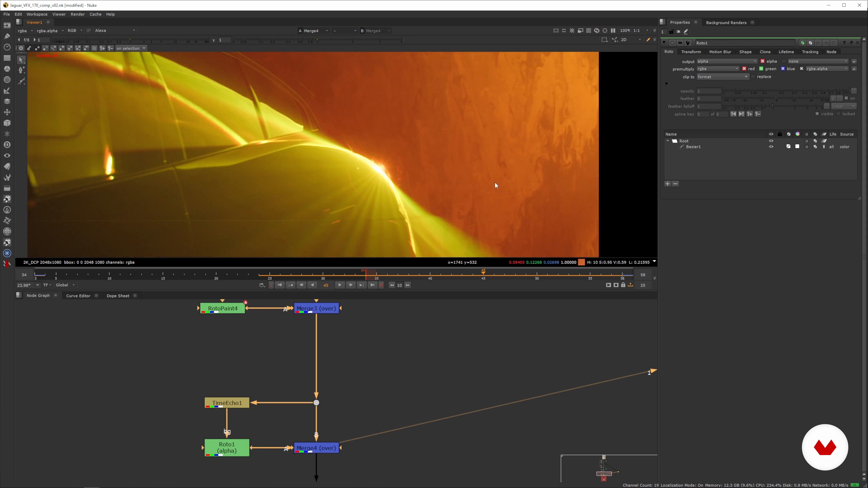Viewport: 868px width, 488px height.
Task: Open the Image nodes toolbar icon
Action: (x=7, y=25)
